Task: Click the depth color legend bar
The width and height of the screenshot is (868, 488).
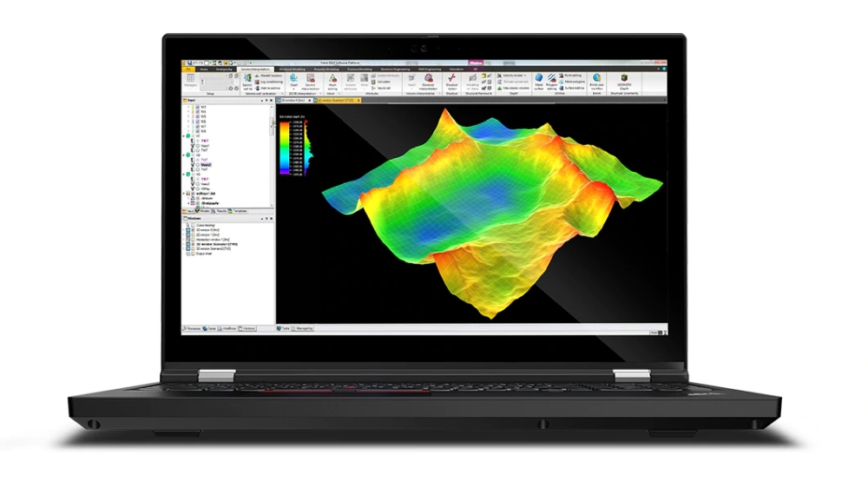Action: [285, 148]
